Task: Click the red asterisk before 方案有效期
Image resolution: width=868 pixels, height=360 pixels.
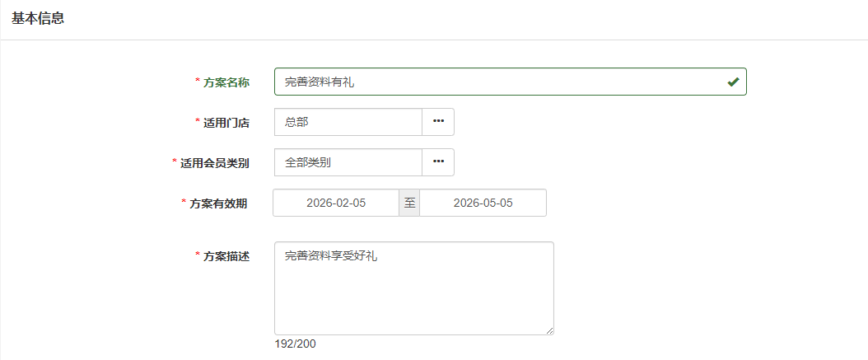Action: 184,203
